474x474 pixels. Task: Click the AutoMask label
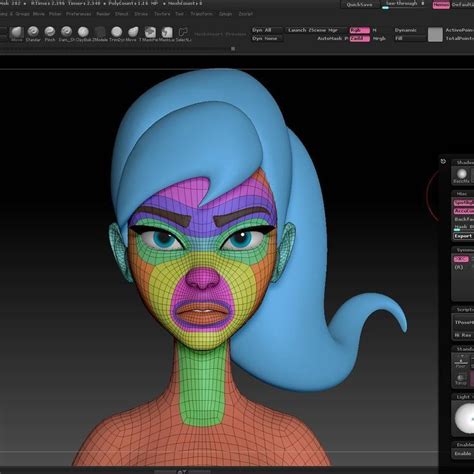coord(330,39)
